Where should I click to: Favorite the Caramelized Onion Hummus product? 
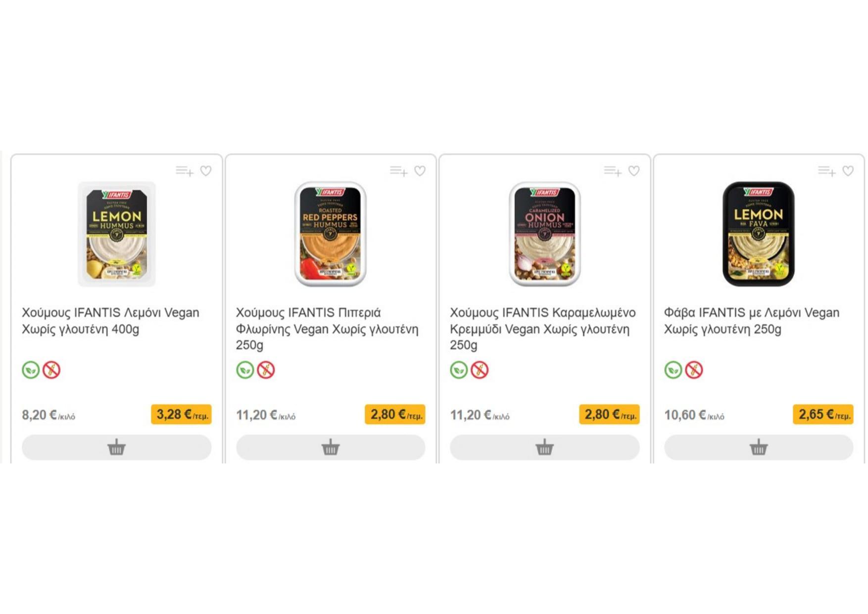(634, 171)
